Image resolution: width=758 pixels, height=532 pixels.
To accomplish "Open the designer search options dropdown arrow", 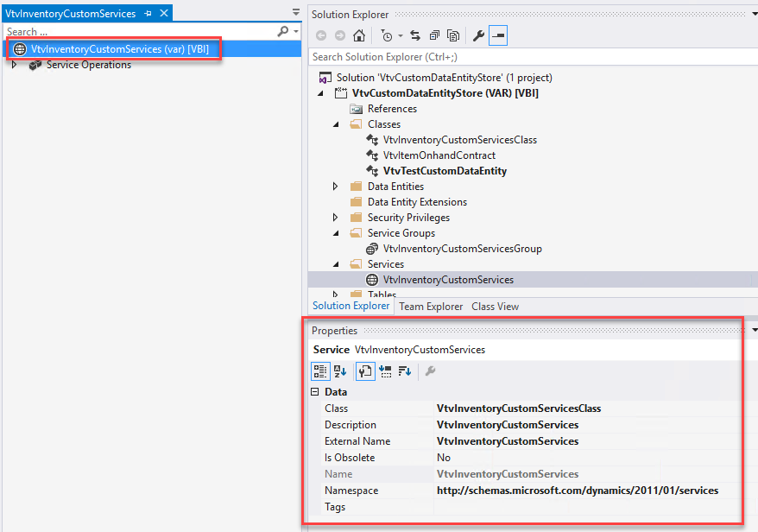I will (x=296, y=32).
